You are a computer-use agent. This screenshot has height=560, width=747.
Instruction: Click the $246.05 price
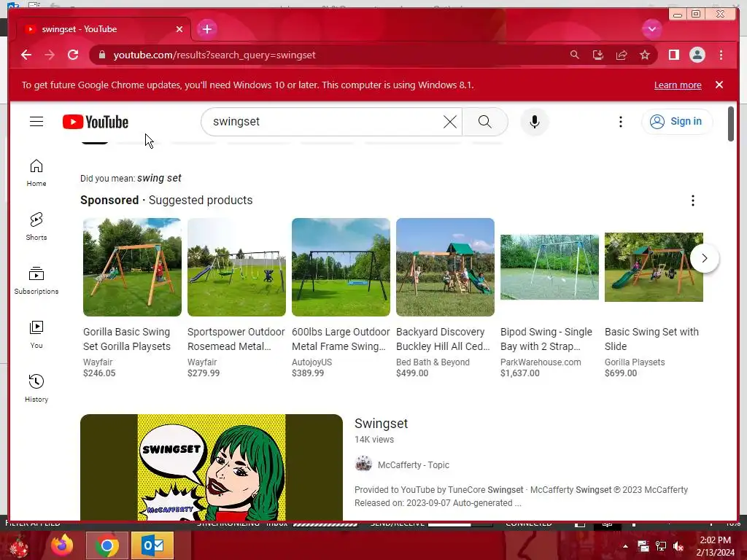pyautogui.click(x=99, y=373)
